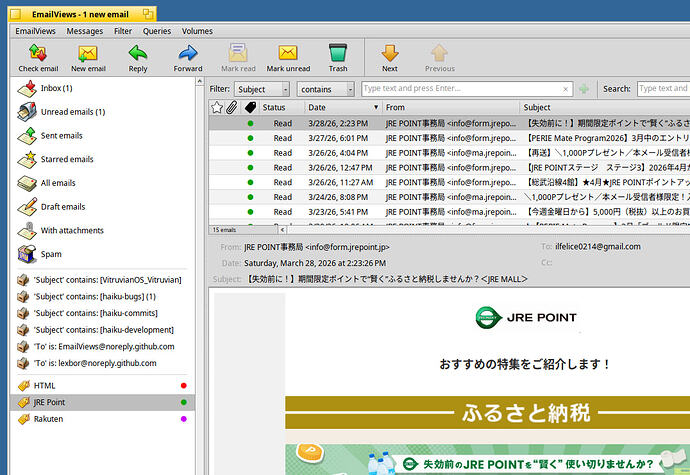This screenshot has height=475, width=690.
Task: Select the email dated 3/27/26, 6:01 PM
Action: [x=449, y=138]
